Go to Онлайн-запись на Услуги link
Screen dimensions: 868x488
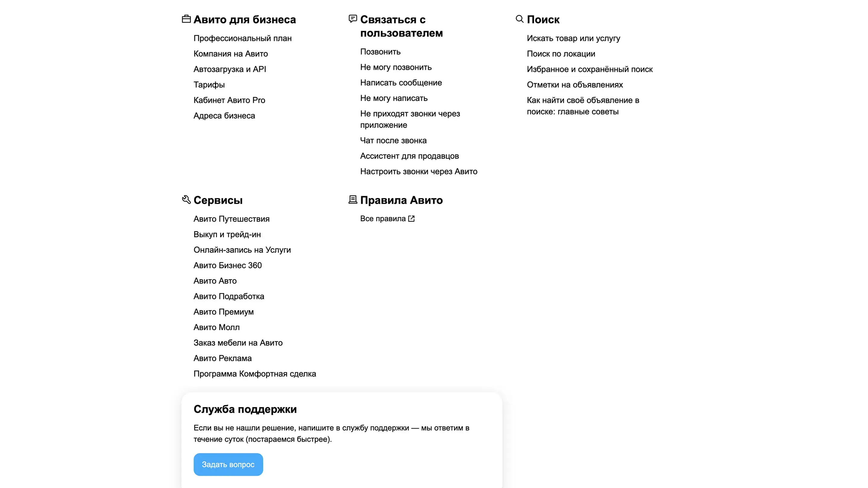[242, 250]
